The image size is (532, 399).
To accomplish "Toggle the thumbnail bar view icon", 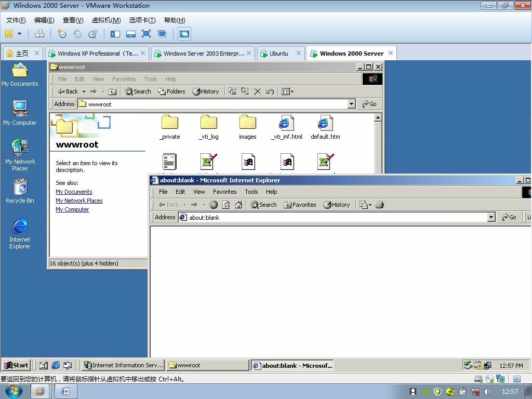I will [131, 34].
